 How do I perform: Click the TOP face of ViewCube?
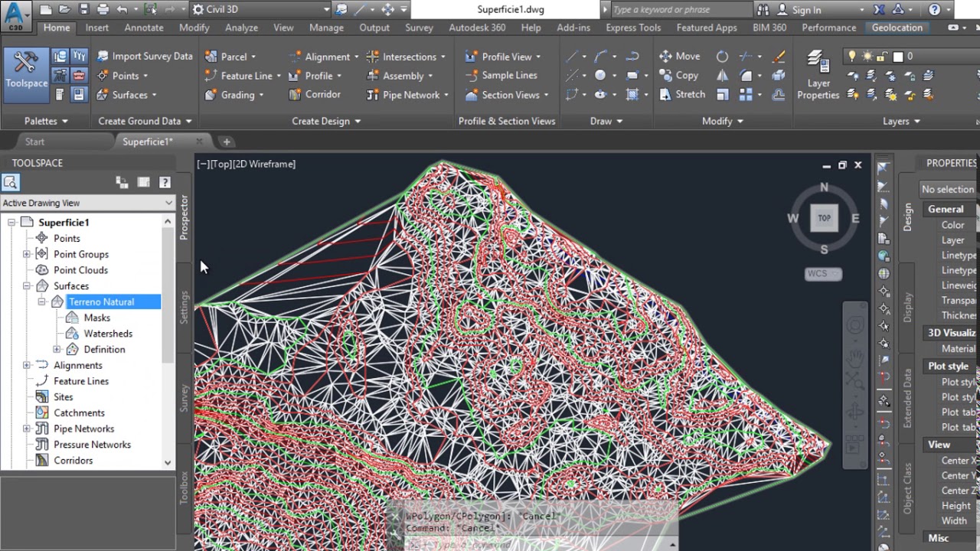pyautogui.click(x=824, y=218)
